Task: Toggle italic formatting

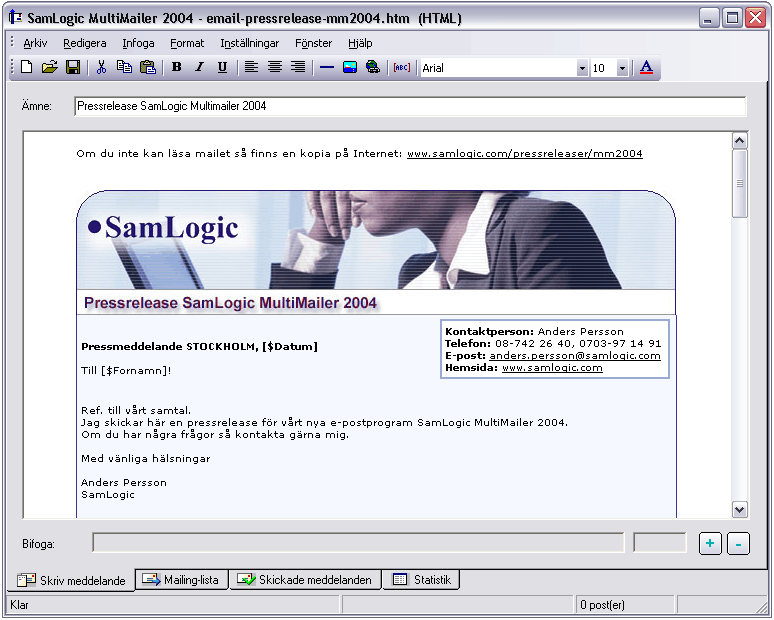Action: 199,67
